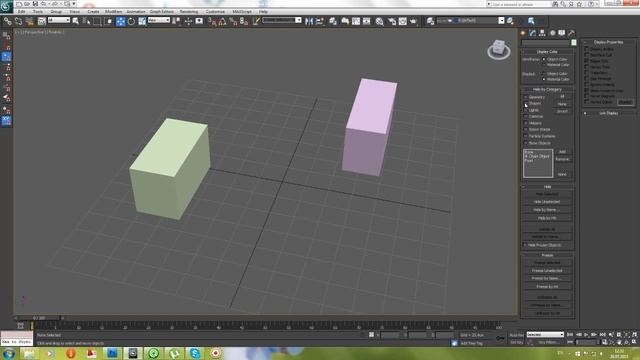Open the Tools menu

click(x=38, y=11)
